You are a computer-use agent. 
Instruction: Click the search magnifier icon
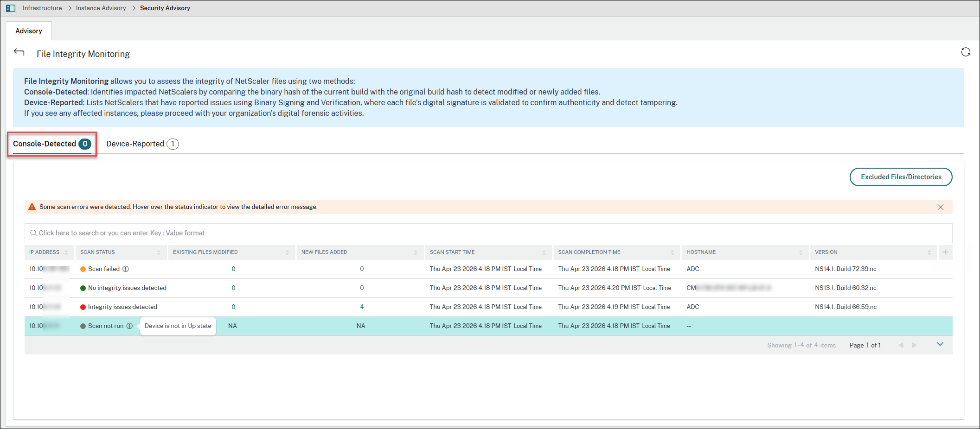33,233
